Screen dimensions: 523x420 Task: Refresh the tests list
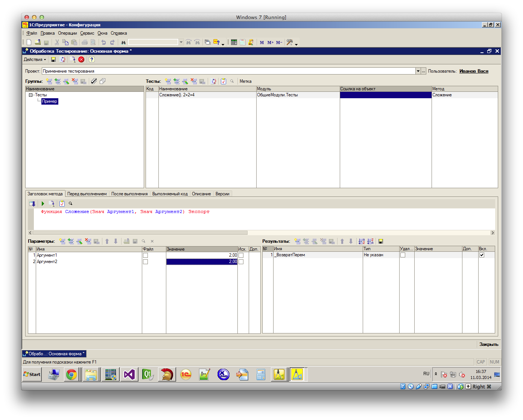pos(213,81)
